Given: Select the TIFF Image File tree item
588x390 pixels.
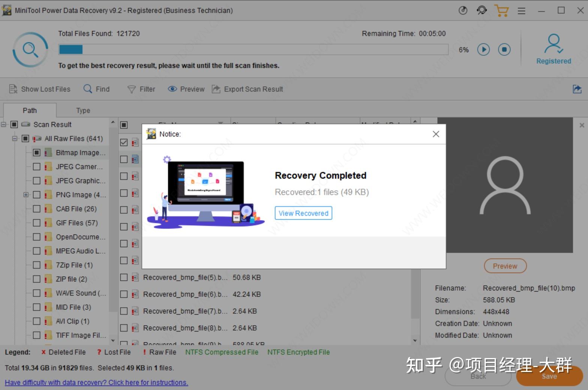Looking at the screenshot, I should point(81,335).
